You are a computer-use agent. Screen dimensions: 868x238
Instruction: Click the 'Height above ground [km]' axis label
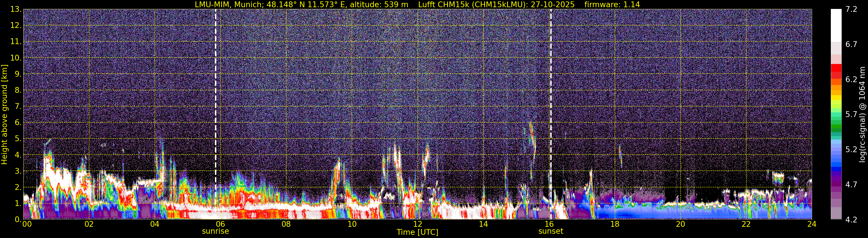[4, 114]
